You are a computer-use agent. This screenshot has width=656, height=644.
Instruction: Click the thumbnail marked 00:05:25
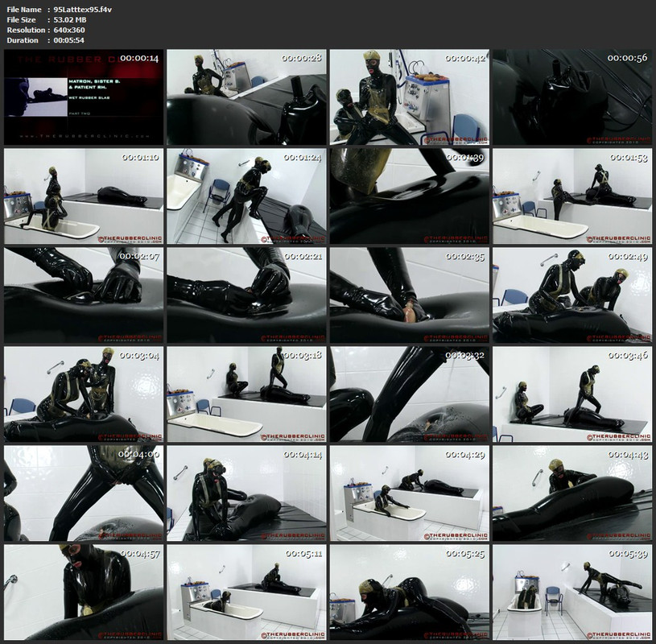click(x=410, y=592)
